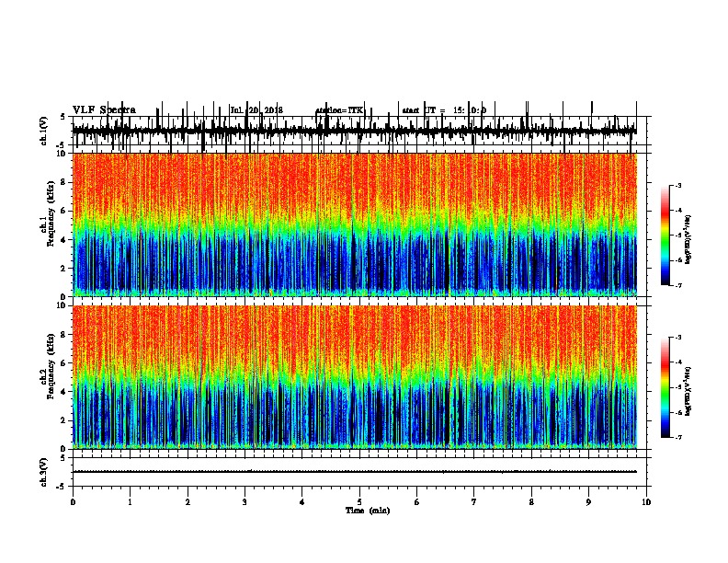Click the "ch.3(V)" waveform axis label
Image resolution: width=728 pixels, height=563 pixels.
(44, 472)
